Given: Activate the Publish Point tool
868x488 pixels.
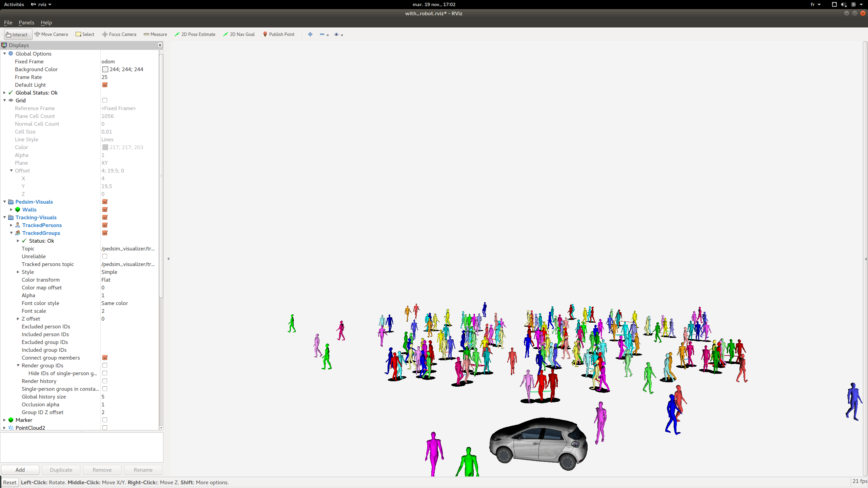Looking at the screenshot, I should point(279,34).
